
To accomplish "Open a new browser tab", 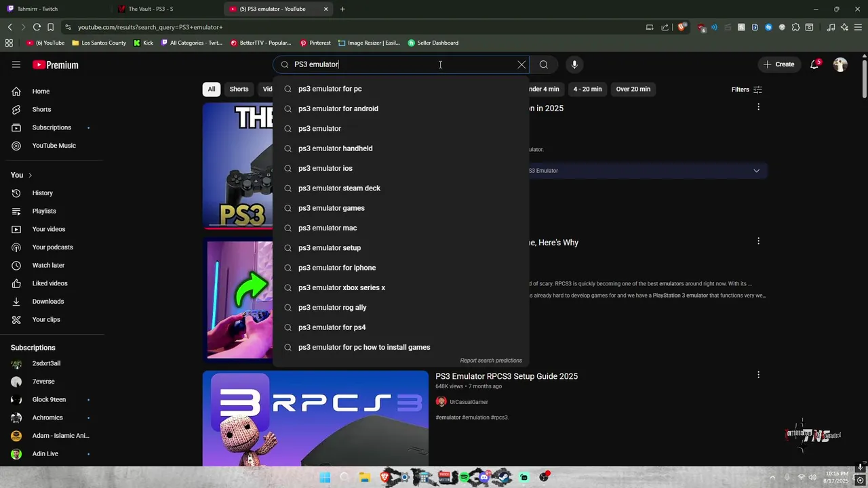I will tap(342, 9).
